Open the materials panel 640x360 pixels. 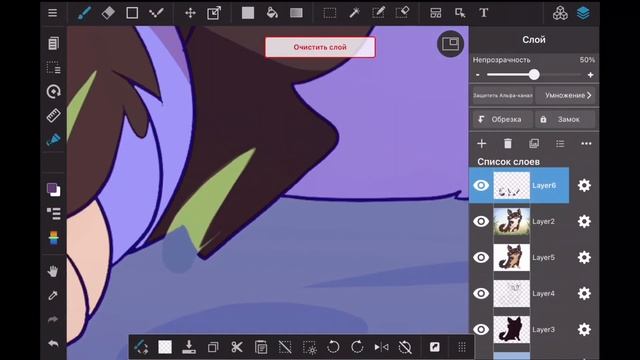(560, 13)
